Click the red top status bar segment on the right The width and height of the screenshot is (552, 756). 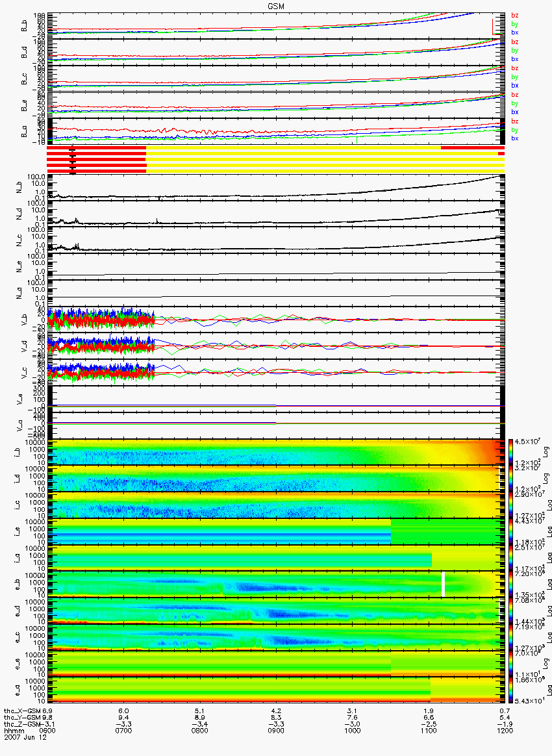pyautogui.click(x=473, y=147)
